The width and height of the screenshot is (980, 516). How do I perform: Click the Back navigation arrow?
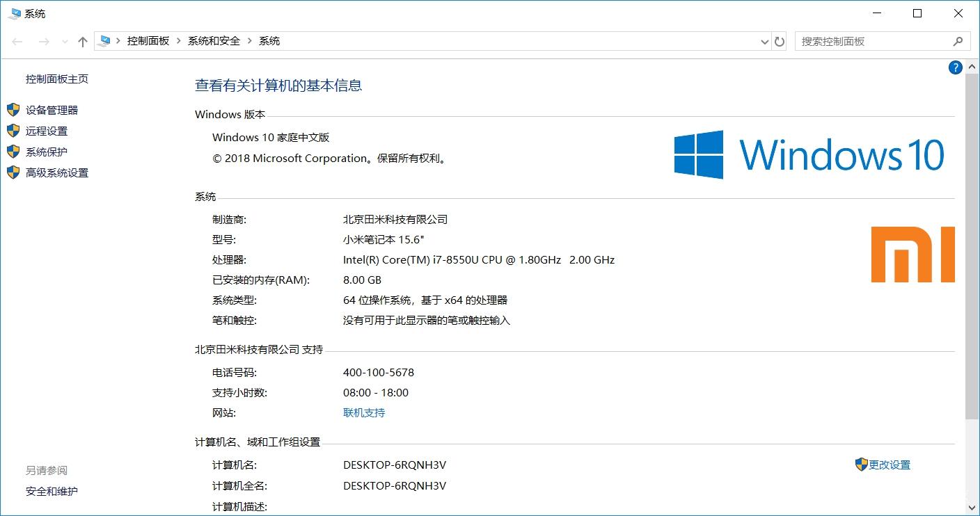17,42
